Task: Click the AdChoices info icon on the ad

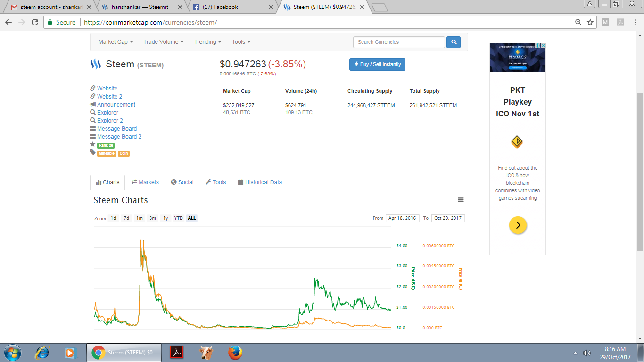Action: coord(538,46)
